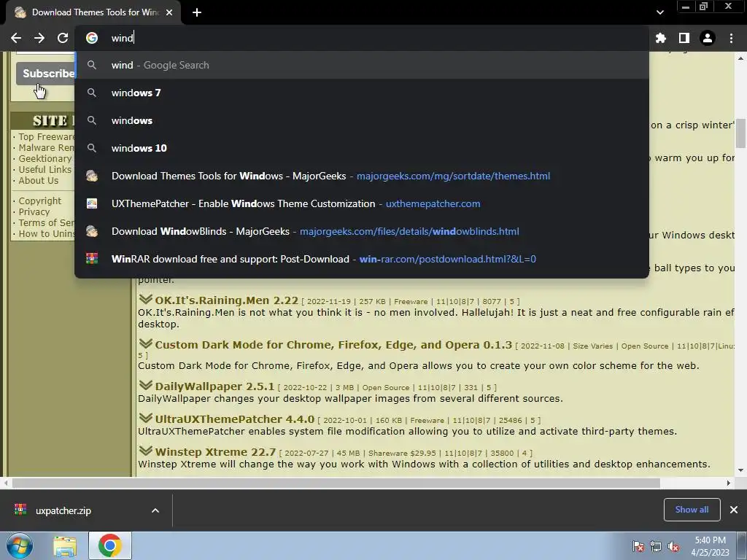Open MajorGeeks Download Themes Tools suggestion
747x560 pixels.
(362, 176)
